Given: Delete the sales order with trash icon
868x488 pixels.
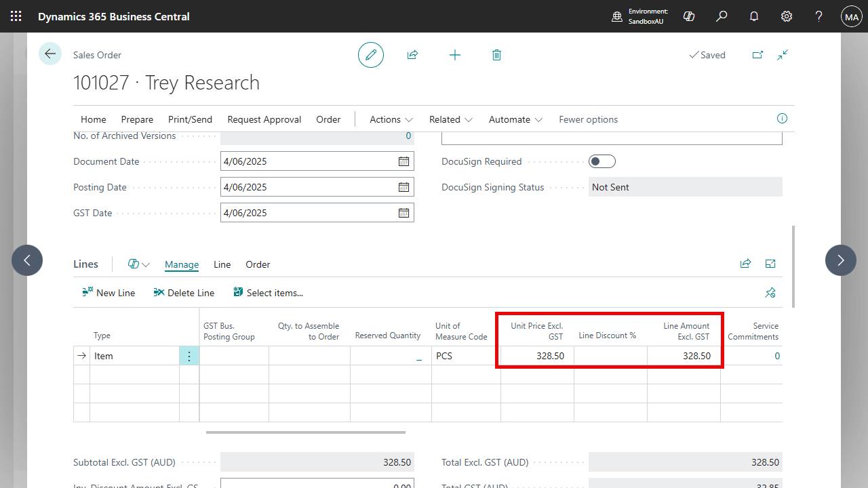Looking at the screenshot, I should tap(496, 55).
